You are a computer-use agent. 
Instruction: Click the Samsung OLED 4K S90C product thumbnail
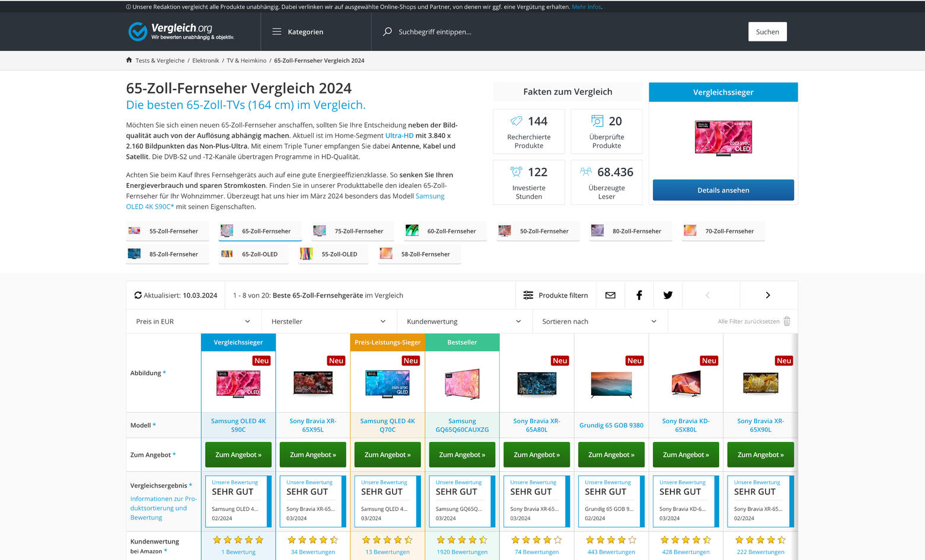238,383
